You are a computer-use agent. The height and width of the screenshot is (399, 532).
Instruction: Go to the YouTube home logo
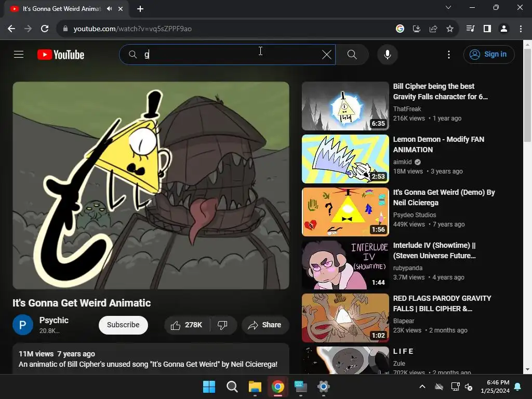[x=61, y=55]
